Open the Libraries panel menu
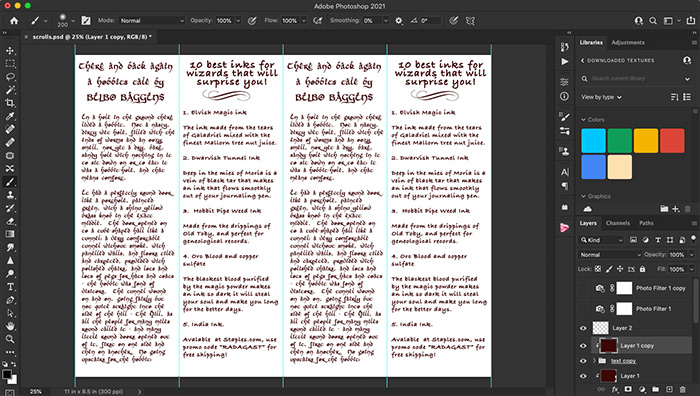 coord(694,42)
